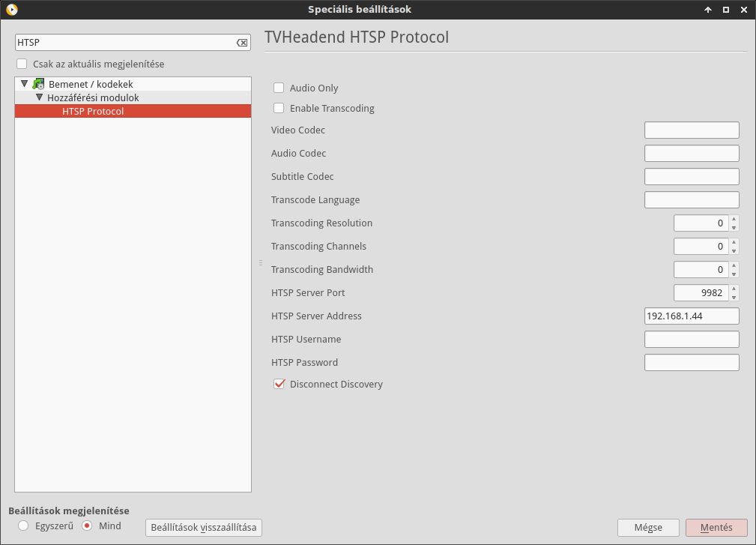Increase Transcoding Resolution with up arrow

click(x=734, y=219)
